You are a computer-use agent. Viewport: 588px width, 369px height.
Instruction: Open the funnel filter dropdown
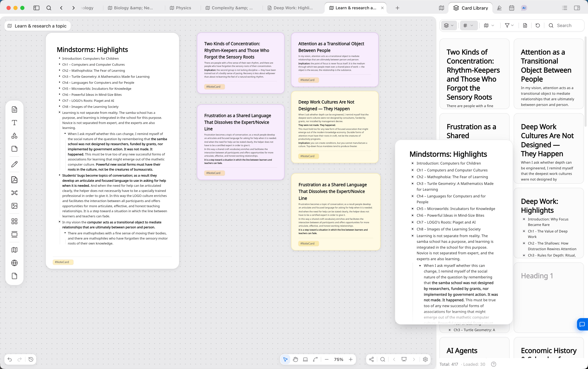pos(509,25)
